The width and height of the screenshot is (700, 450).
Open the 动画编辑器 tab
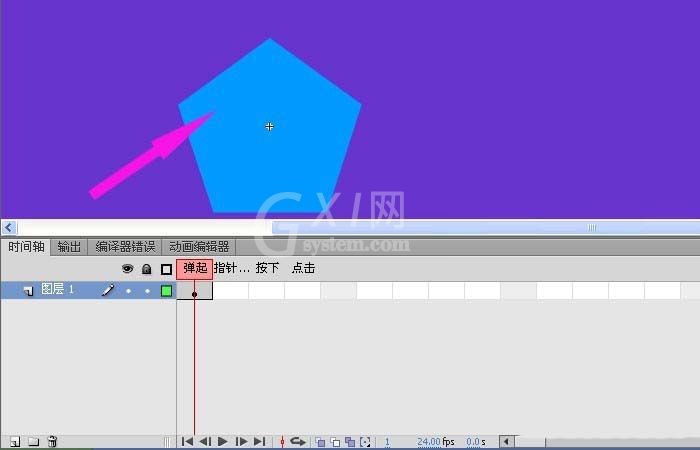(199, 246)
